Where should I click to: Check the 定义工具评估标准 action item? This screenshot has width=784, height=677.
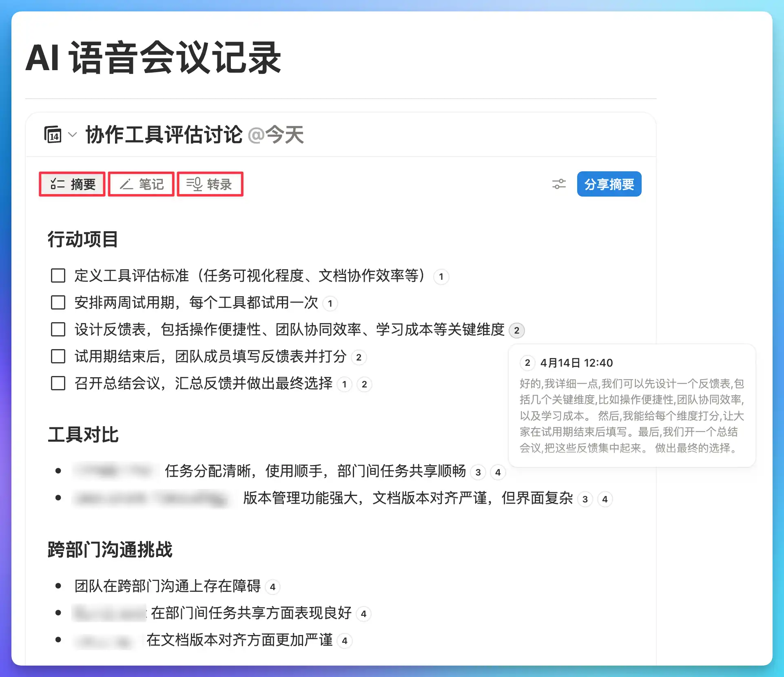58,276
